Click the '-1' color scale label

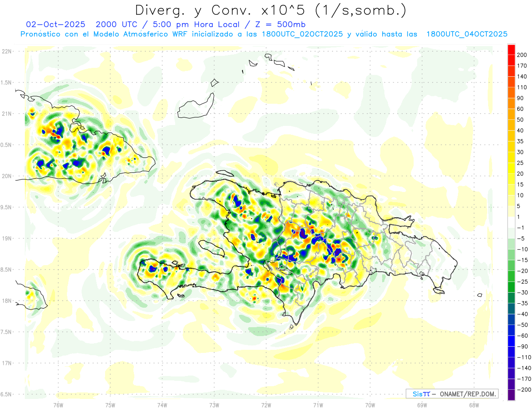tap(521, 228)
